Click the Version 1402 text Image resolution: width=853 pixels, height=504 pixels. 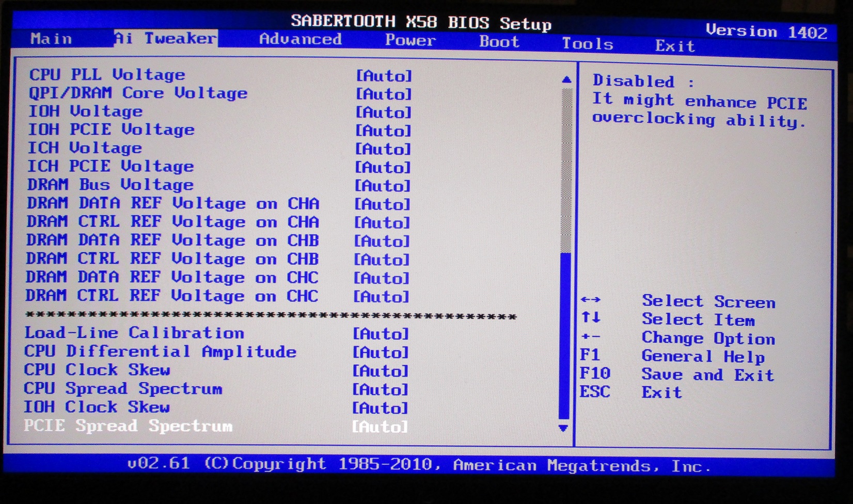click(766, 31)
